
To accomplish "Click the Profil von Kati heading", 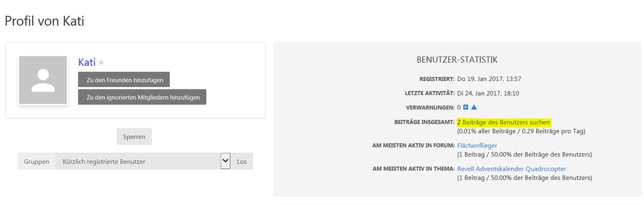I will tap(44, 21).
